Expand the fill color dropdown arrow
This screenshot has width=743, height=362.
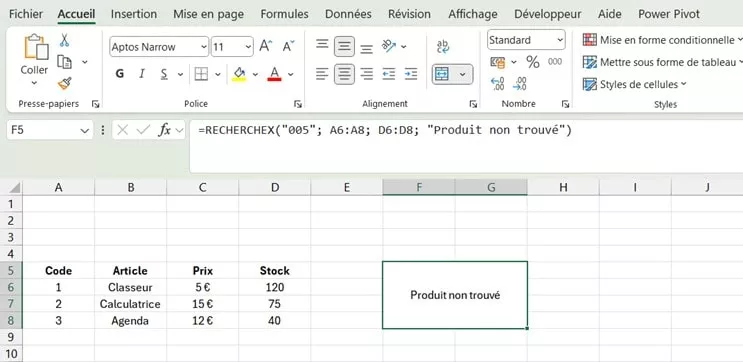pos(255,74)
